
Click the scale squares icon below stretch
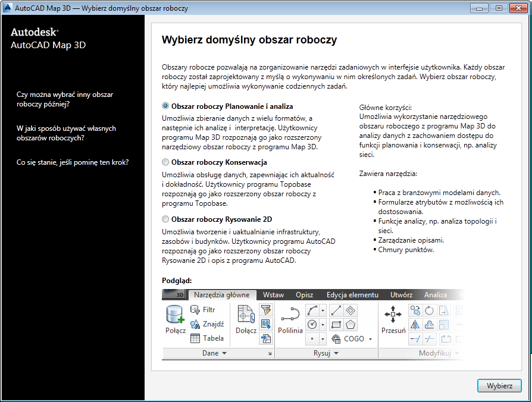click(443, 325)
